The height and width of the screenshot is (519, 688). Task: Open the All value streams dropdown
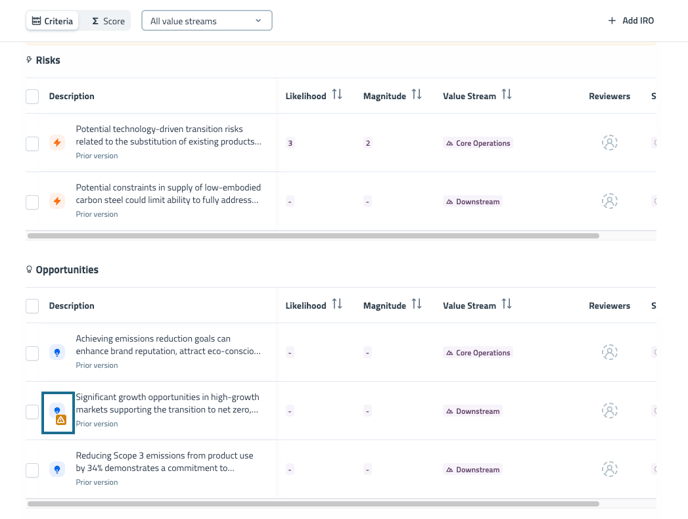[x=206, y=21]
